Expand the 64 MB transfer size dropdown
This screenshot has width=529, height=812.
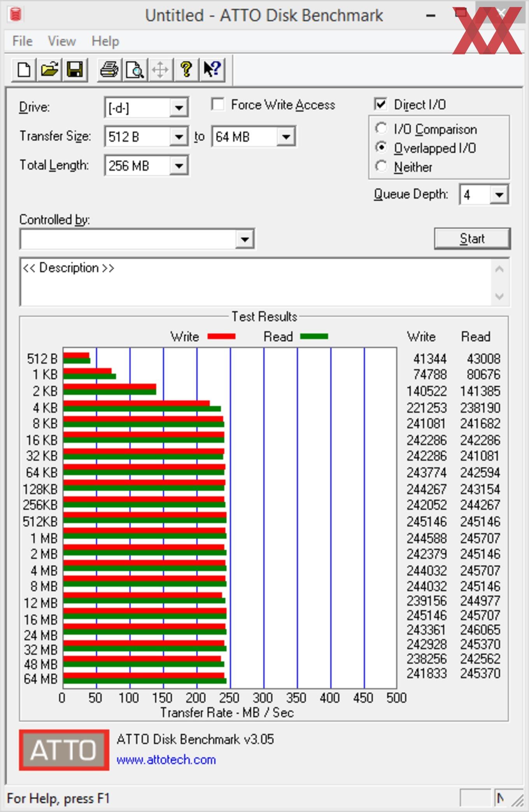click(x=286, y=136)
